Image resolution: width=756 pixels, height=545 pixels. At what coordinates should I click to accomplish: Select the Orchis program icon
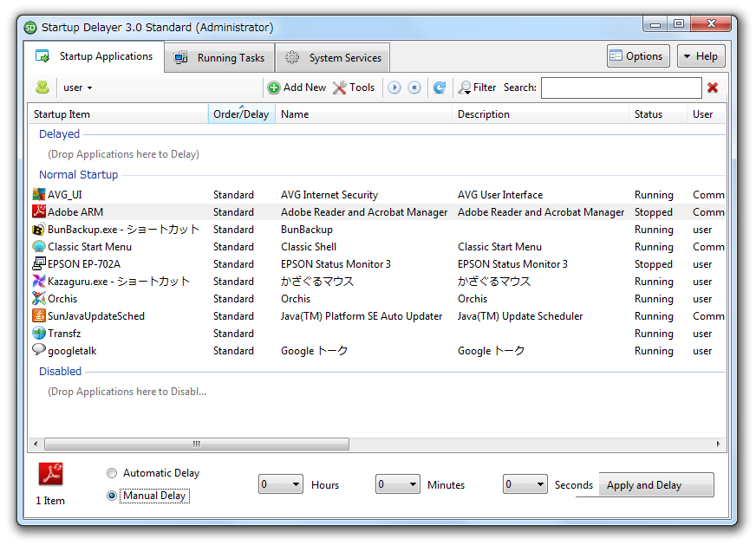click(38, 298)
